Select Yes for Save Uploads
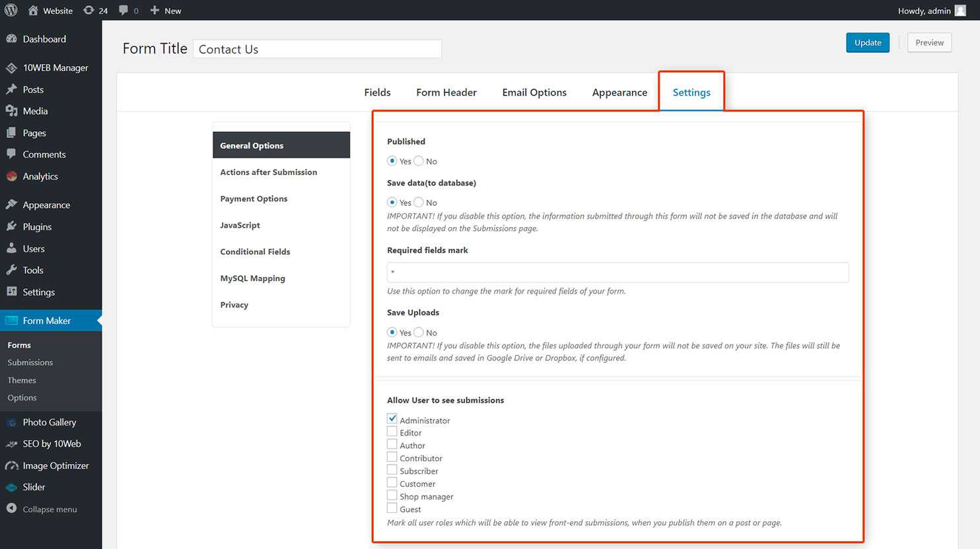Image resolution: width=980 pixels, height=549 pixels. (392, 332)
